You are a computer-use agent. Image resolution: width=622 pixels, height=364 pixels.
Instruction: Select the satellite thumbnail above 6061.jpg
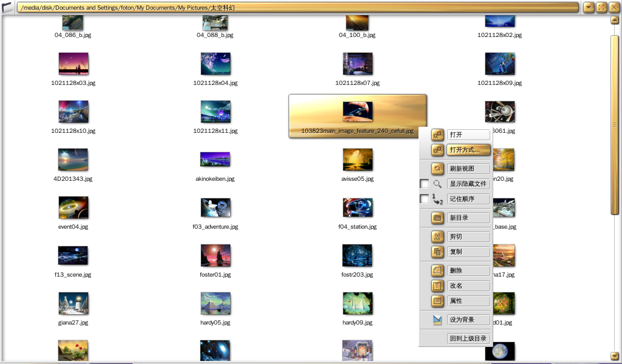pyautogui.click(x=500, y=112)
